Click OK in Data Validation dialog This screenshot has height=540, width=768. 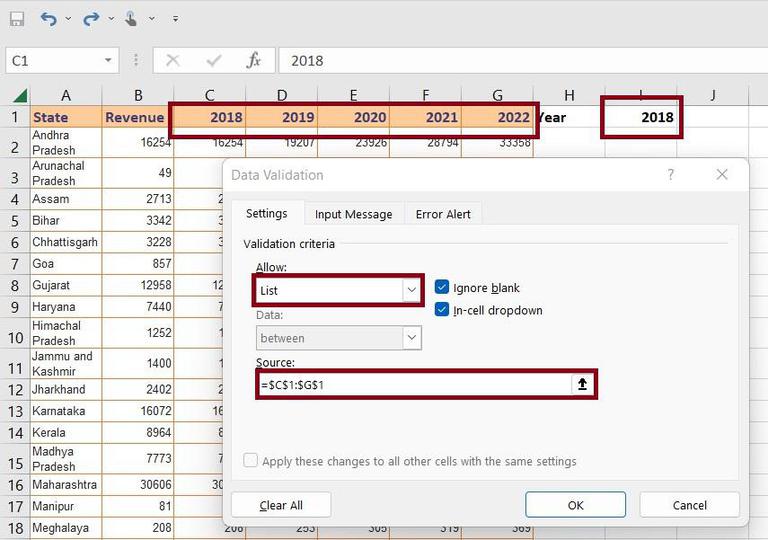576,505
